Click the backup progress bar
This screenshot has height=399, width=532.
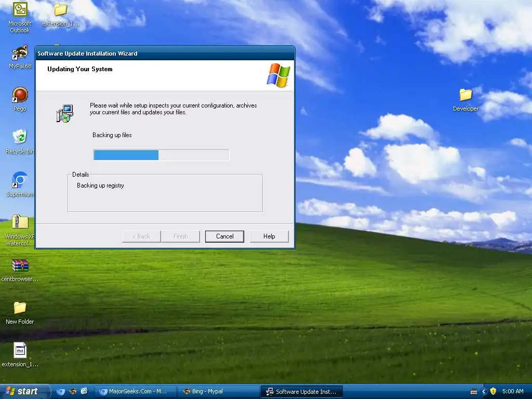[161, 155]
